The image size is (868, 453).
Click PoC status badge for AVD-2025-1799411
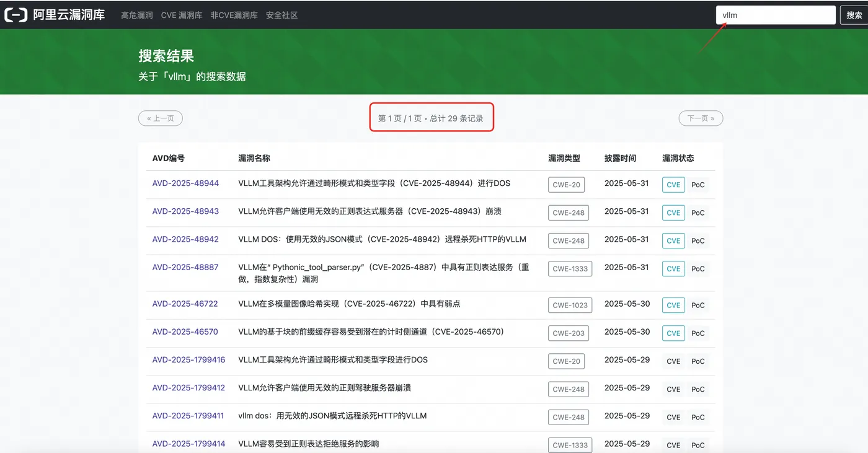click(x=698, y=416)
